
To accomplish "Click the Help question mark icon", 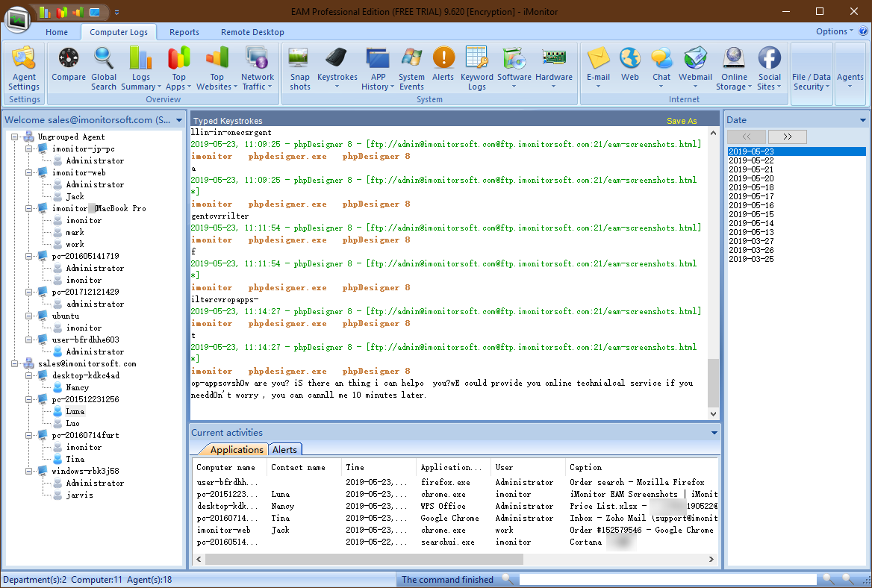I will click(863, 31).
